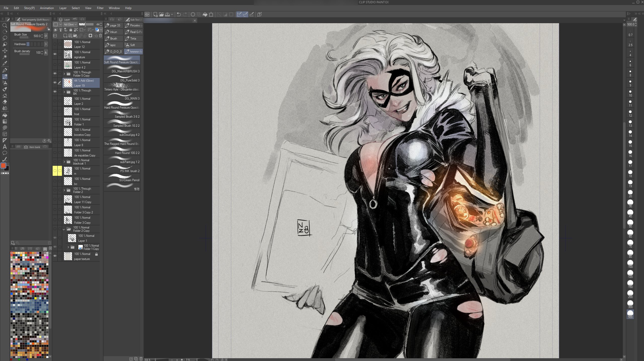Select the Eraser tool
The width and height of the screenshot is (644, 361).
point(5,102)
